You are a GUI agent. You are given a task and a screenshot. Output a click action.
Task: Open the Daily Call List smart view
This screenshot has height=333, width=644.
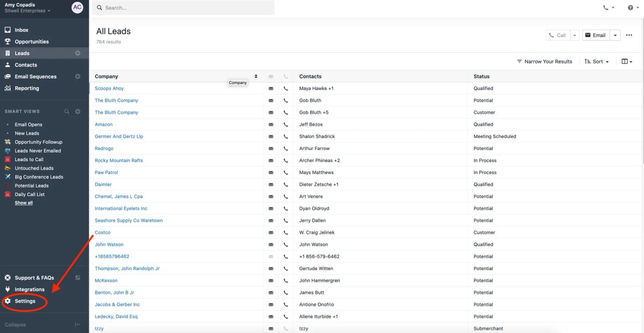(x=30, y=194)
